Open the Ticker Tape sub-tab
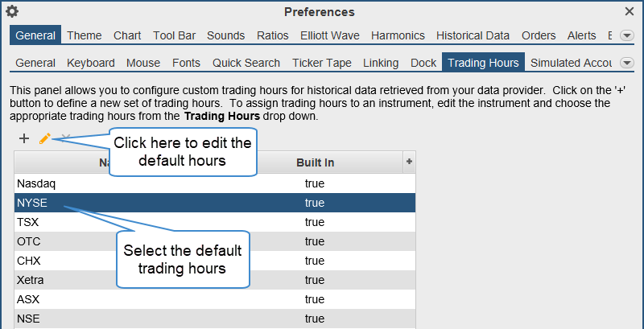644x329 pixels. [x=321, y=63]
